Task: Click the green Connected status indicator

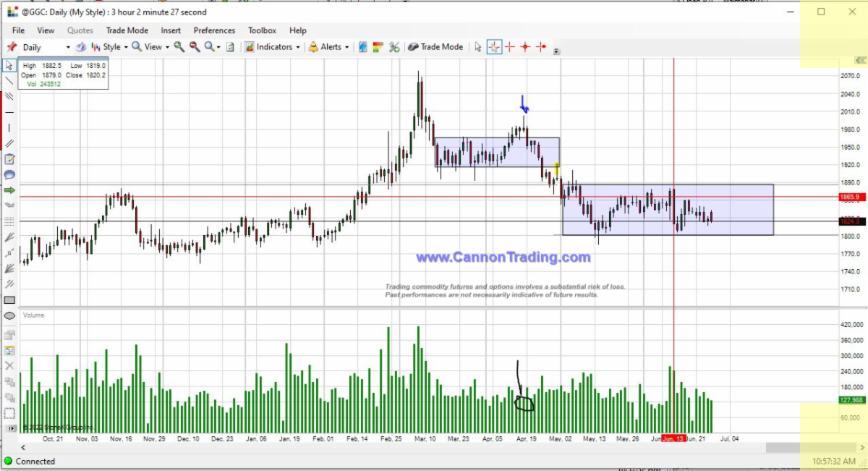Action: [x=8, y=461]
